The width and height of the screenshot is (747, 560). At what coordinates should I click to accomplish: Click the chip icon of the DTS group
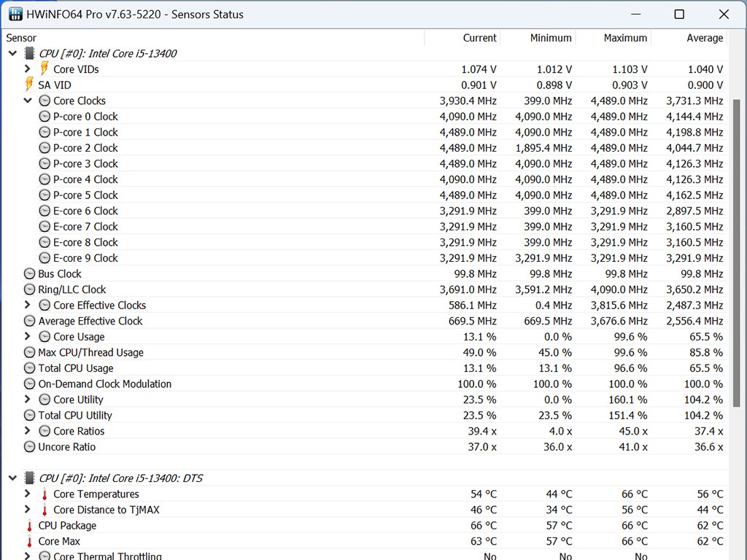(x=29, y=478)
